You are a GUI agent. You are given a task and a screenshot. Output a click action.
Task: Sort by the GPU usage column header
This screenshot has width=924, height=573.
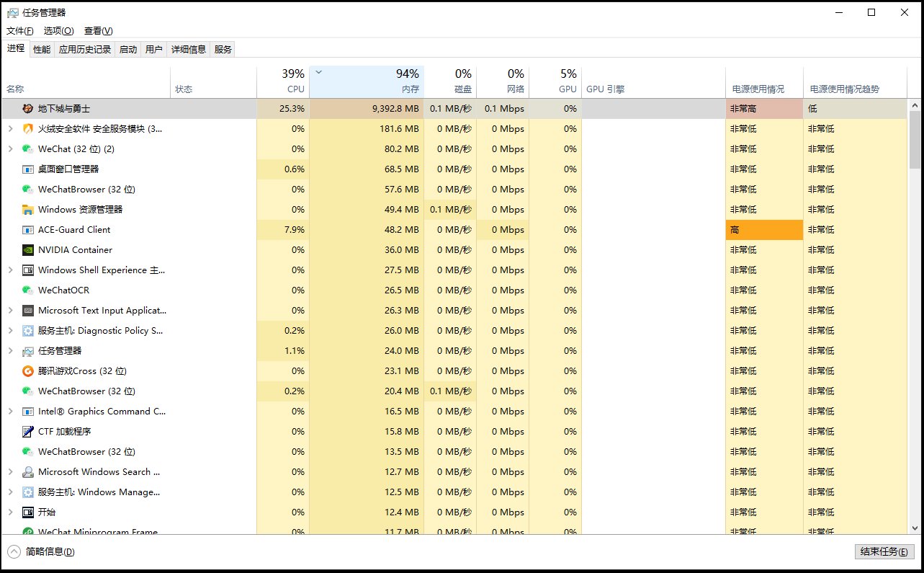[555, 81]
